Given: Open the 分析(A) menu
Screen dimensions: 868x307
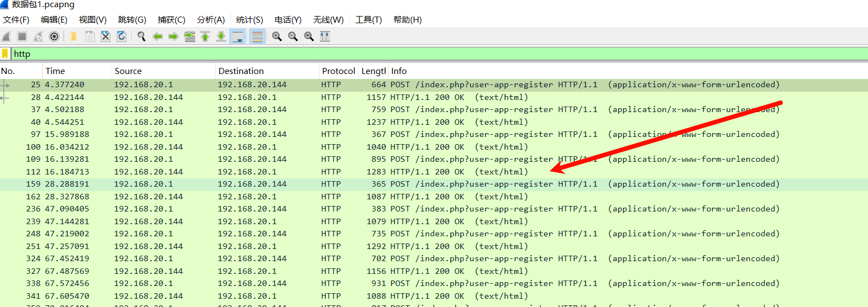Looking at the screenshot, I should click(211, 20).
